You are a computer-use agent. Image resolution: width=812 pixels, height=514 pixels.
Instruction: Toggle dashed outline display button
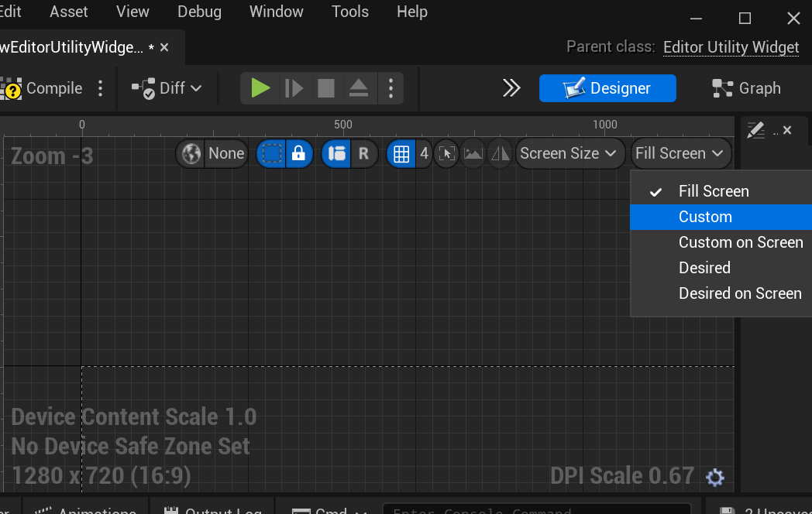tap(271, 154)
